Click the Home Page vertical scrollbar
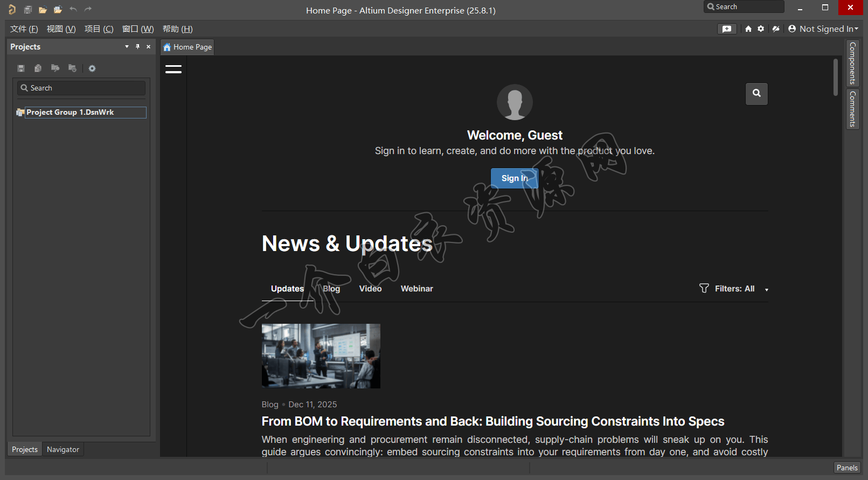The height and width of the screenshot is (480, 868). [x=836, y=78]
